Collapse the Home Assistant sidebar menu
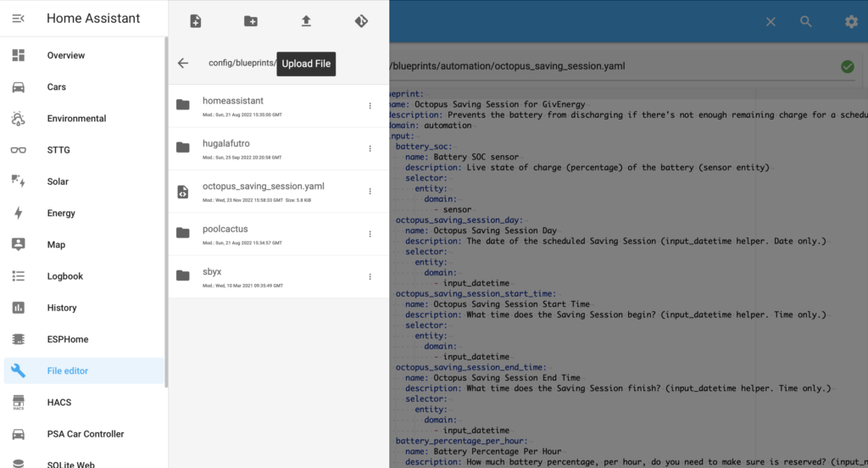 tap(19, 19)
